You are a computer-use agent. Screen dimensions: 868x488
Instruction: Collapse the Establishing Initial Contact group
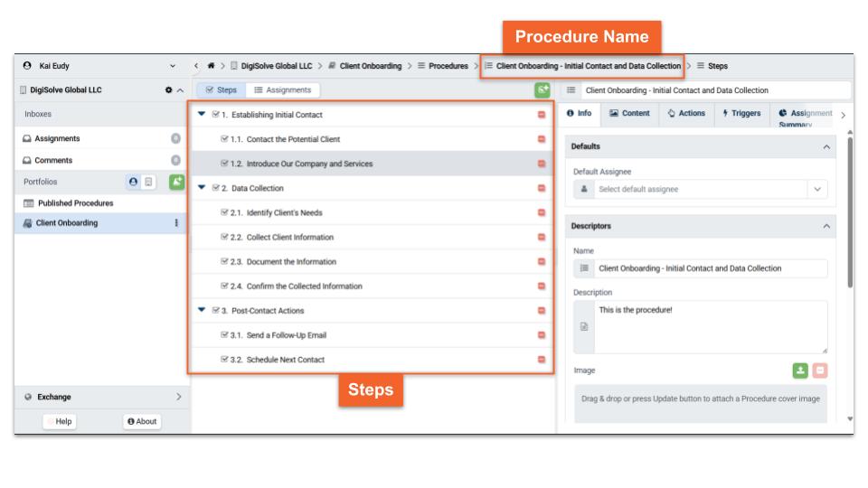pos(201,115)
